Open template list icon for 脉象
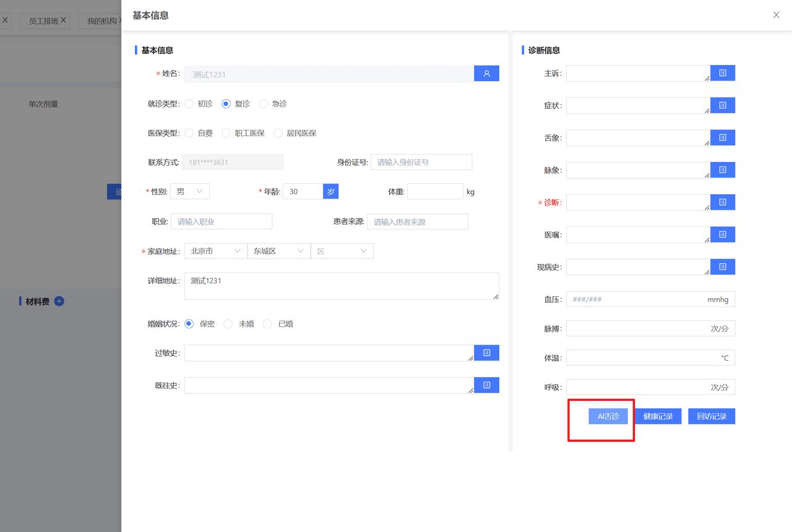792x532 pixels. click(723, 169)
